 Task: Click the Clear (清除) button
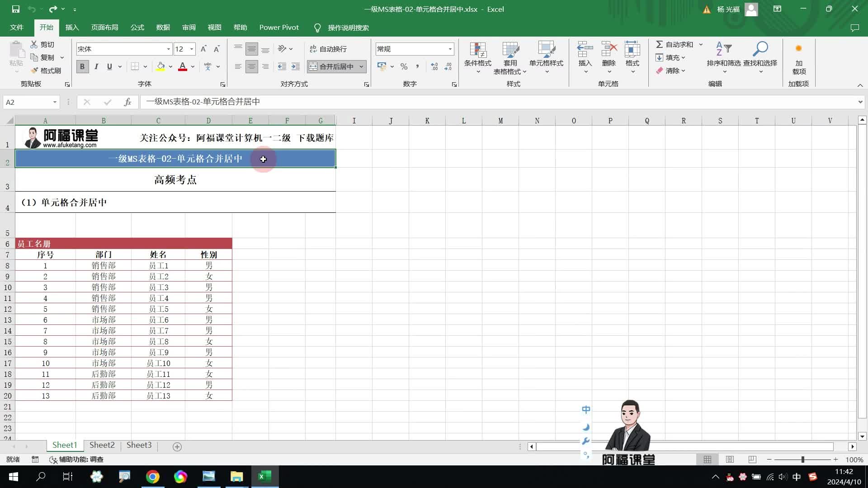pos(671,70)
